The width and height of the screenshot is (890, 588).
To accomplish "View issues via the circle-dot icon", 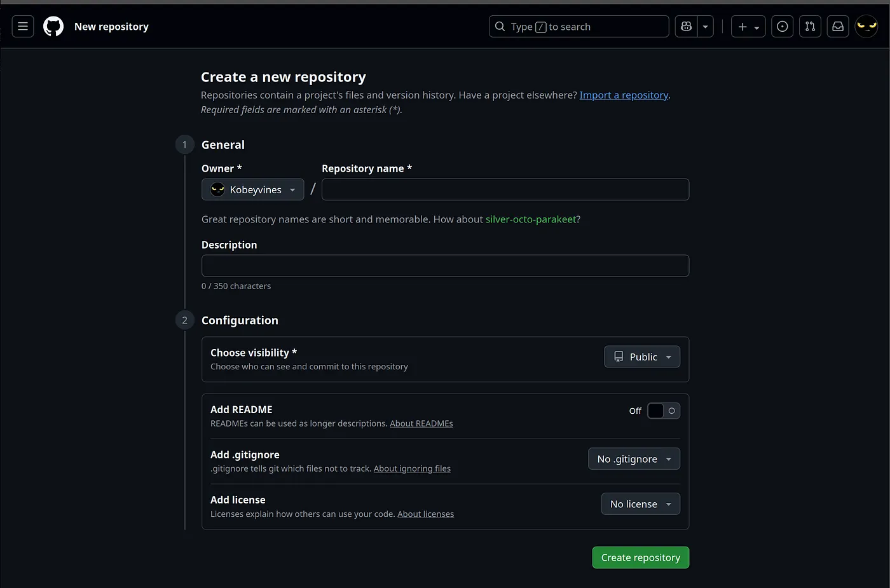I will point(783,27).
